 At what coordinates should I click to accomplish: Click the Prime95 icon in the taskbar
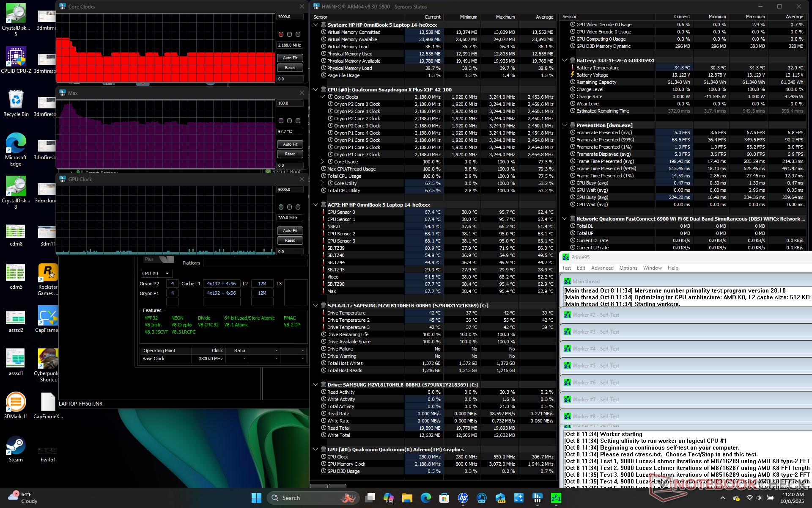coord(556,498)
